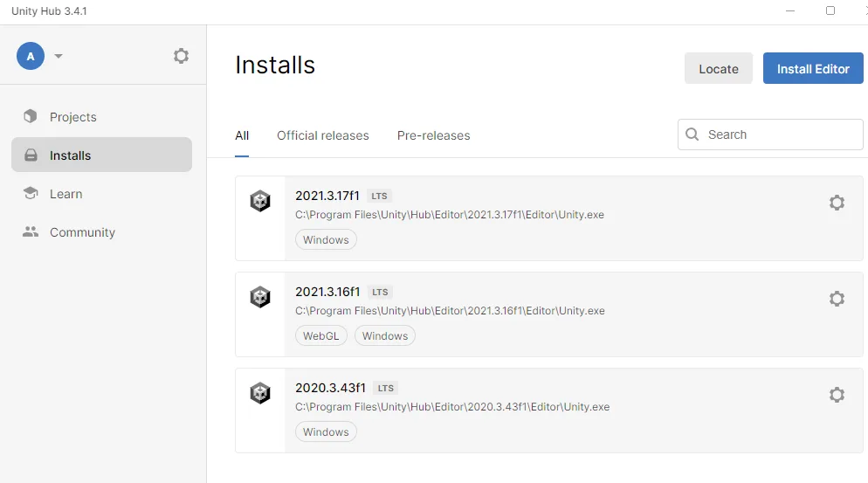Viewport: 868px width, 483px height.
Task: Click Unity logo icon of 2020.3.43f1
Action: pyautogui.click(x=260, y=393)
